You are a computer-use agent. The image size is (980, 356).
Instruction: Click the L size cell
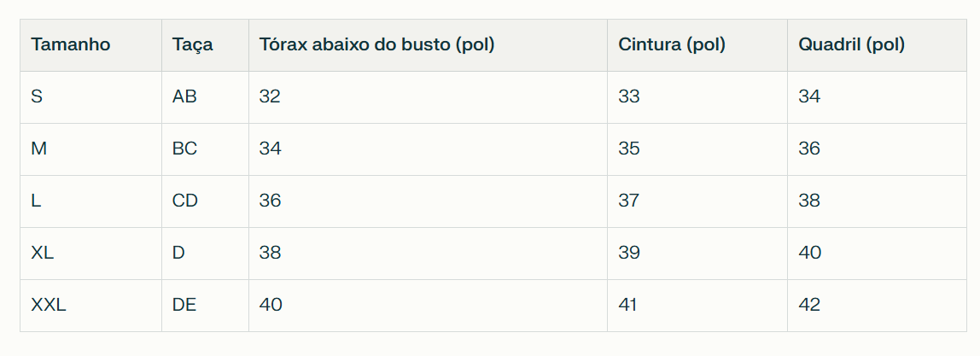[36, 201]
